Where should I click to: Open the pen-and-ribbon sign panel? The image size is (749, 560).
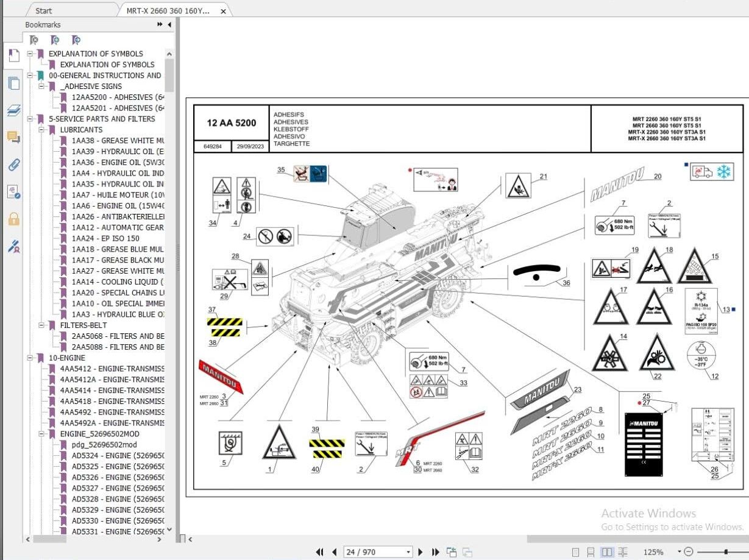(x=13, y=246)
